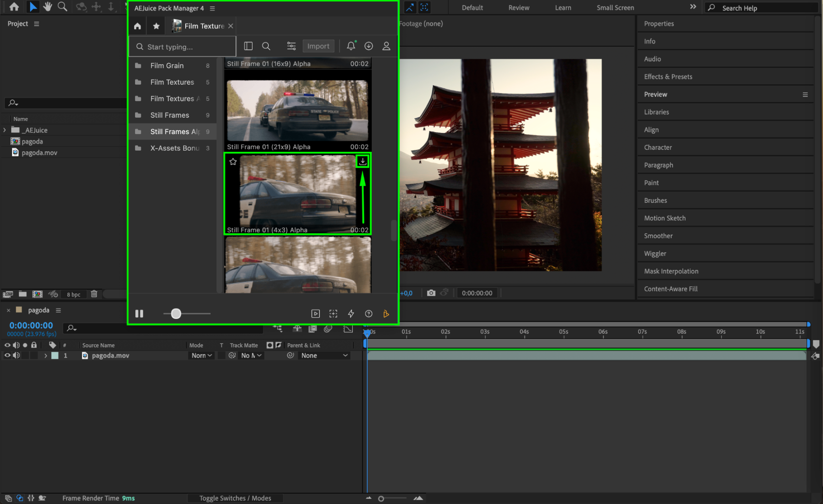This screenshot has width=823, height=504.
Task: Favorite the Still Frame 01 (4x3) Alpha thumbnail
Action: [x=233, y=162]
